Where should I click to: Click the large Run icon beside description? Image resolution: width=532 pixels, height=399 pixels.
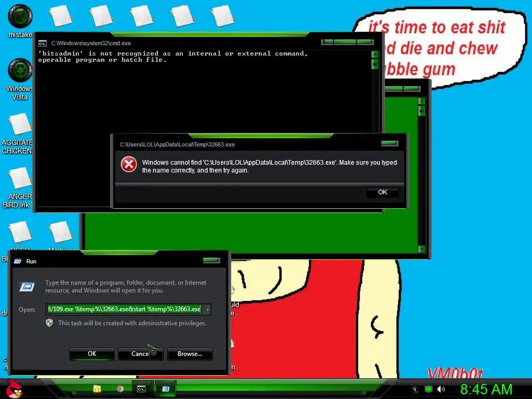[x=27, y=287]
